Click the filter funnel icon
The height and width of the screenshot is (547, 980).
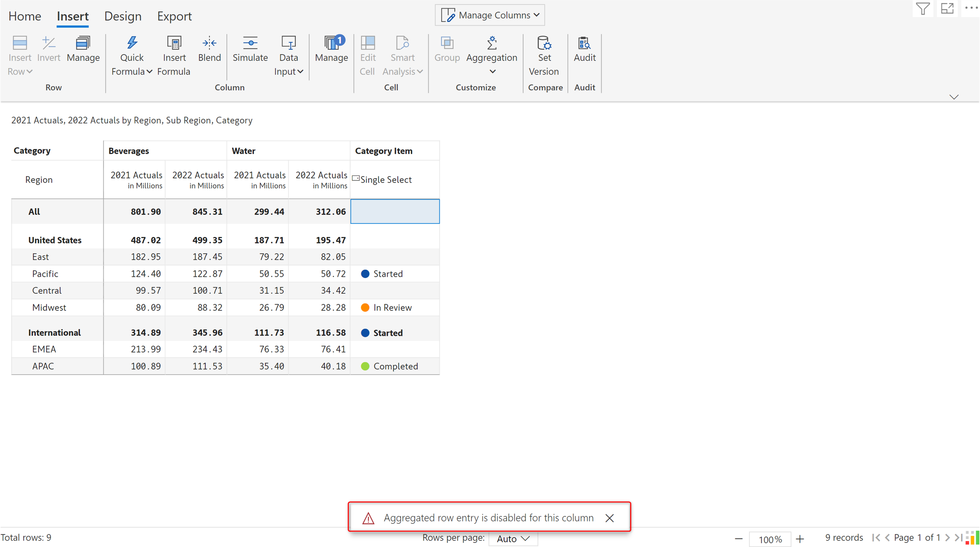click(923, 9)
